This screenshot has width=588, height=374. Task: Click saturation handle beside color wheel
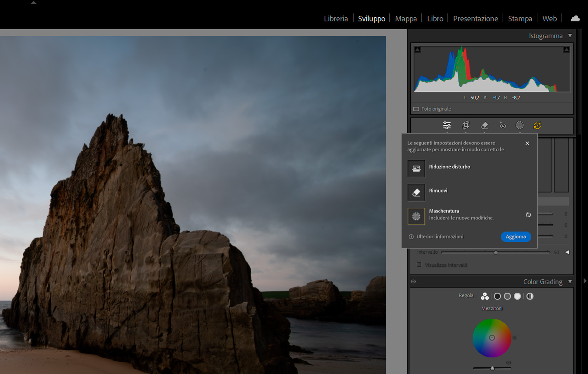[x=515, y=338]
